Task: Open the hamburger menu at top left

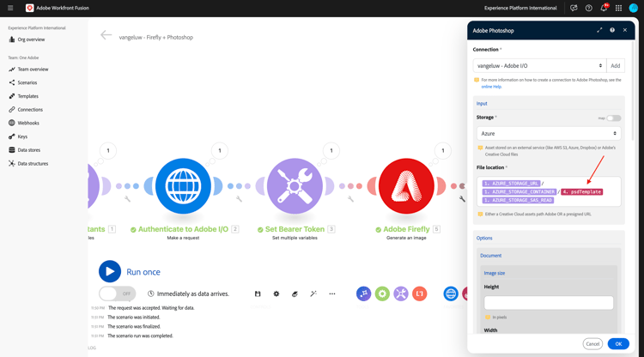Action: (10, 8)
